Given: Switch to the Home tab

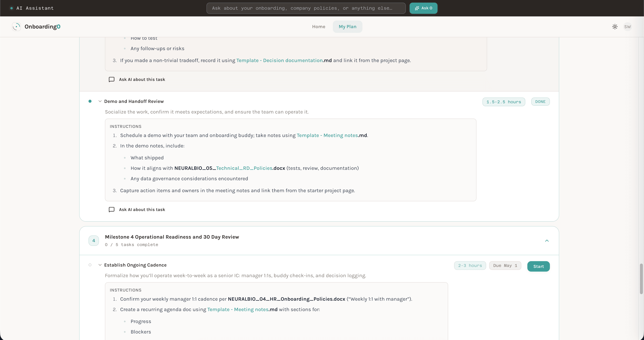Looking at the screenshot, I should point(318,26).
